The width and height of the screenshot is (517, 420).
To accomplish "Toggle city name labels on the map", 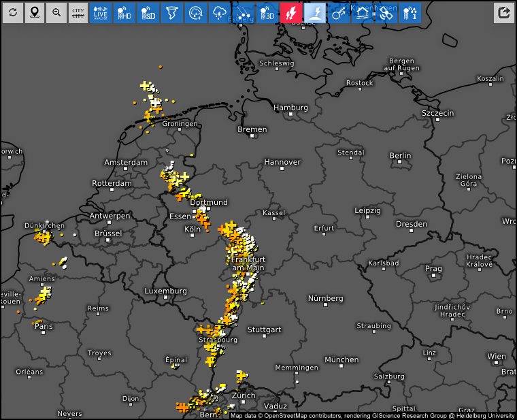I will pyautogui.click(x=78, y=13).
